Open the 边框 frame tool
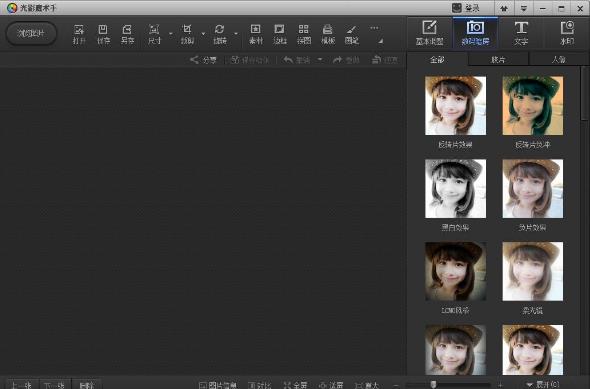 pyautogui.click(x=280, y=34)
